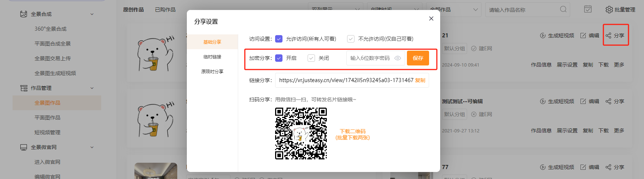Enable encrypted sharing 开启 checkbox
The width and height of the screenshot is (644, 179).
[279, 58]
